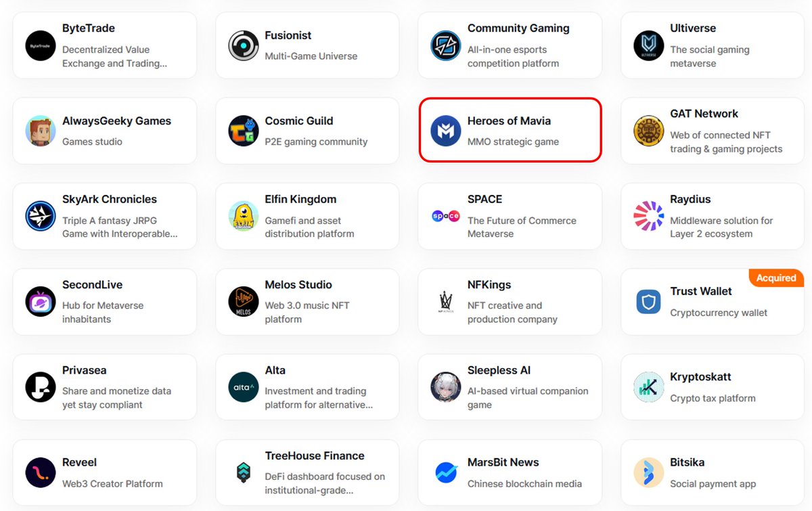Open the Fusionist title link
The height and width of the screenshot is (511, 812).
coord(288,35)
